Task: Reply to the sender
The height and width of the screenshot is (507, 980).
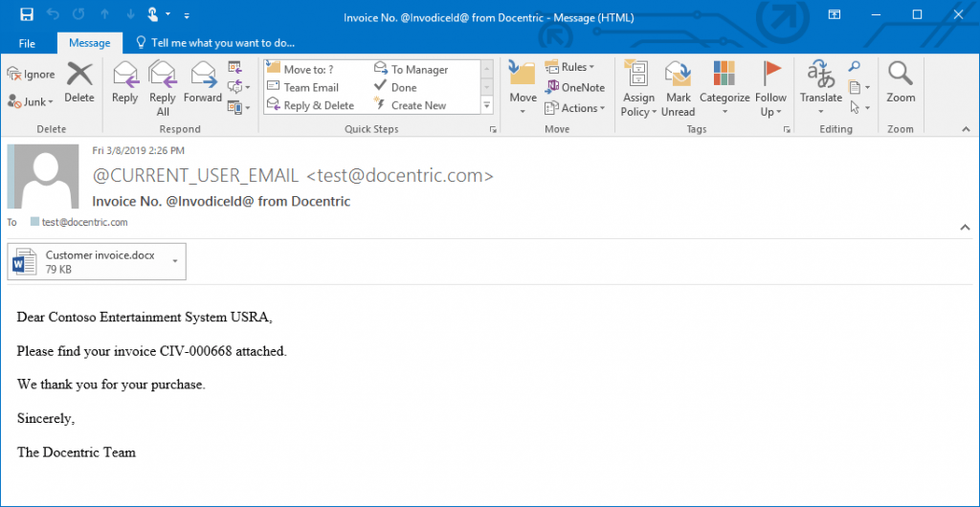Action: point(125,83)
